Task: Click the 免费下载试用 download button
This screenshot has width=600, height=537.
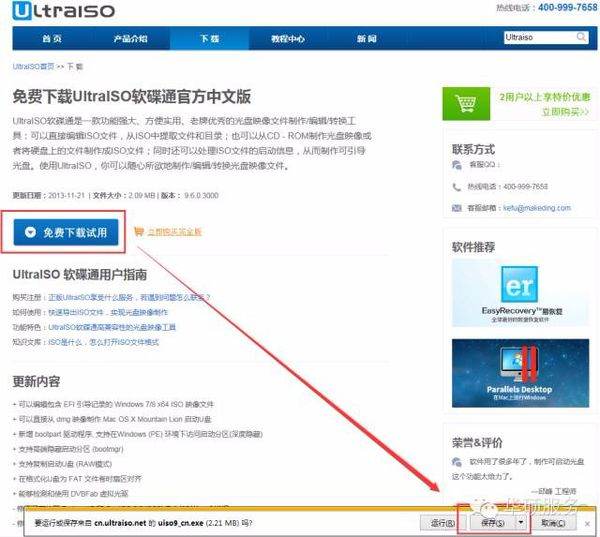Action: pos(70,232)
